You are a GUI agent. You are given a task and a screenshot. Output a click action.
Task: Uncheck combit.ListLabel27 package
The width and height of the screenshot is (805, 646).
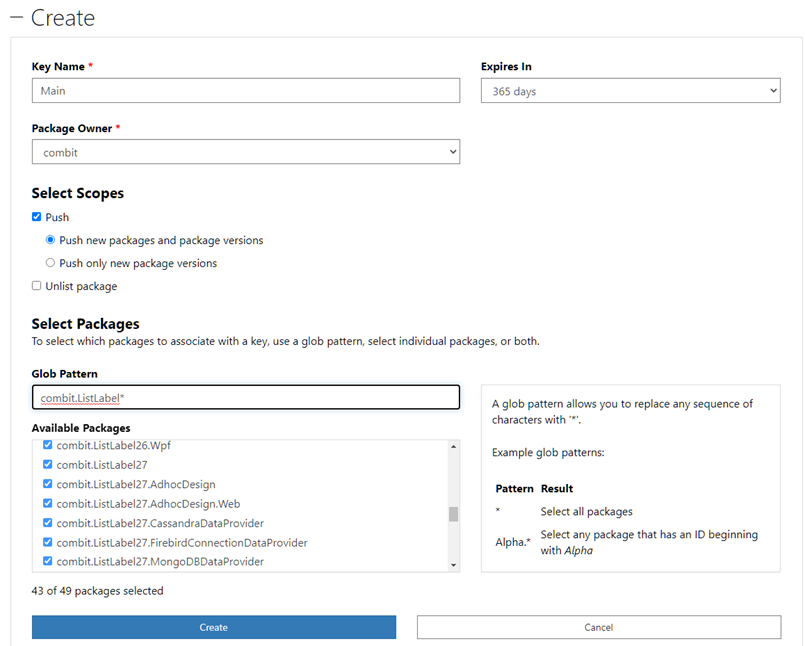click(x=46, y=464)
